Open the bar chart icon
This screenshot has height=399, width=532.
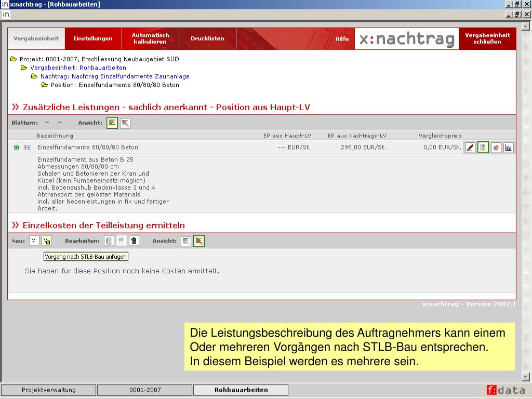pos(508,148)
